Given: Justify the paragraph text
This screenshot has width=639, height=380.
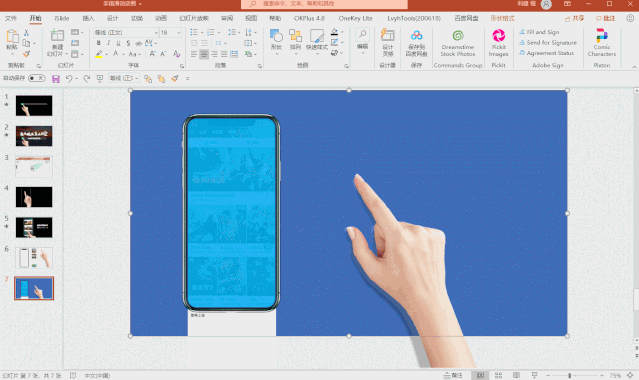Looking at the screenshot, I should 224,54.
